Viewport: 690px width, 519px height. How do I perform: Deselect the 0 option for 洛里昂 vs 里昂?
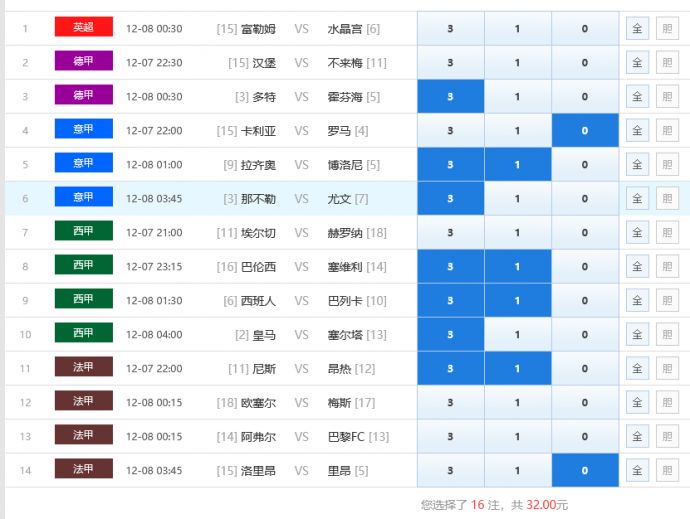click(x=584, y=471)
